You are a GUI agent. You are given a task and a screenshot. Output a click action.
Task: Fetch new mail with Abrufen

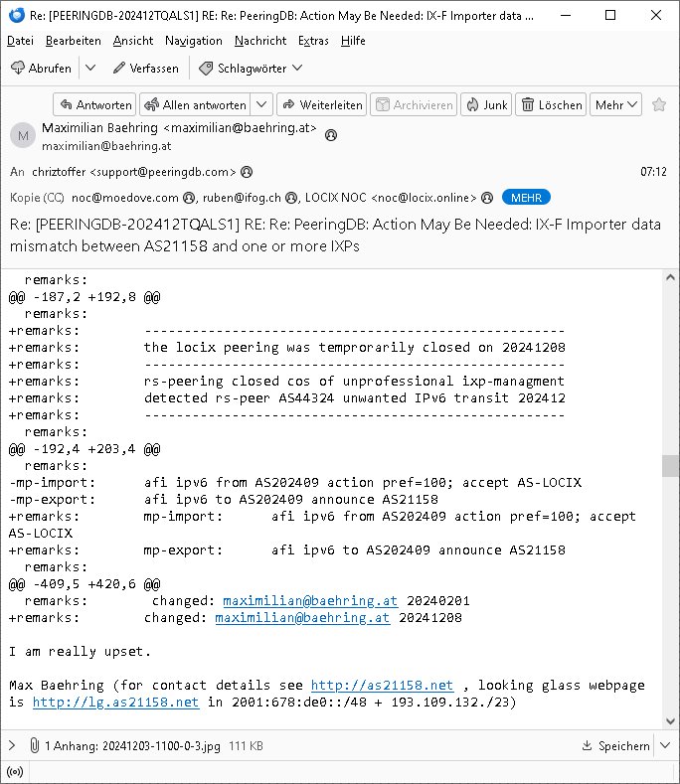(x=42, y=68)
